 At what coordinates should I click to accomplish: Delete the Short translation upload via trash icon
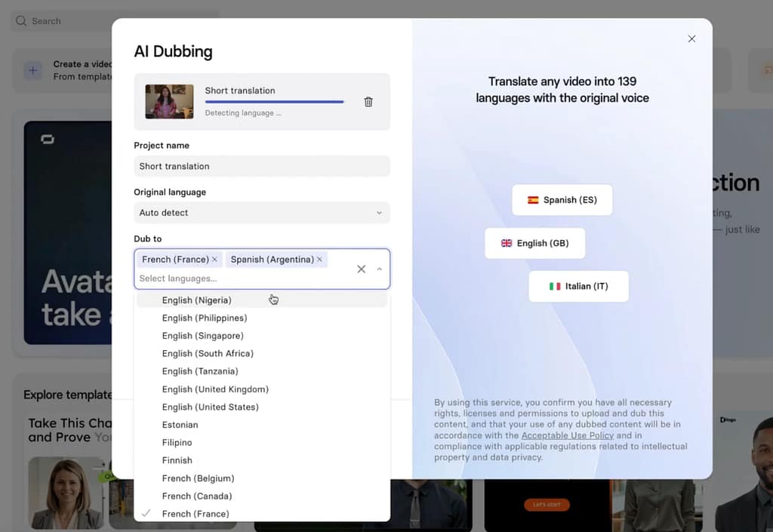(x=368, y=101)
